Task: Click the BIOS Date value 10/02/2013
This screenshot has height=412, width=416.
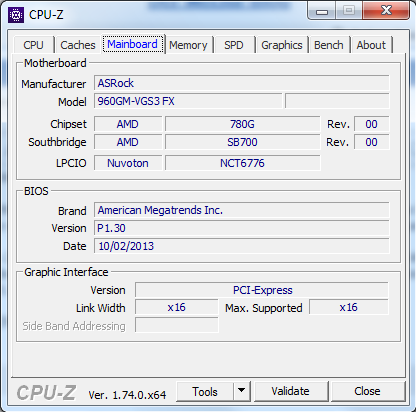Action: (242, 246)
